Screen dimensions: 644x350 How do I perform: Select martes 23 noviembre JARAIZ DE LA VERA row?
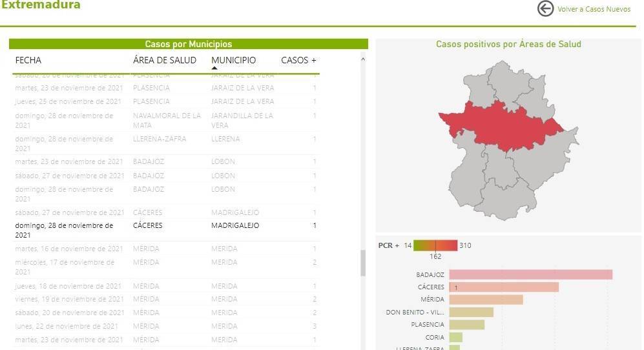(x=166, y=88)
